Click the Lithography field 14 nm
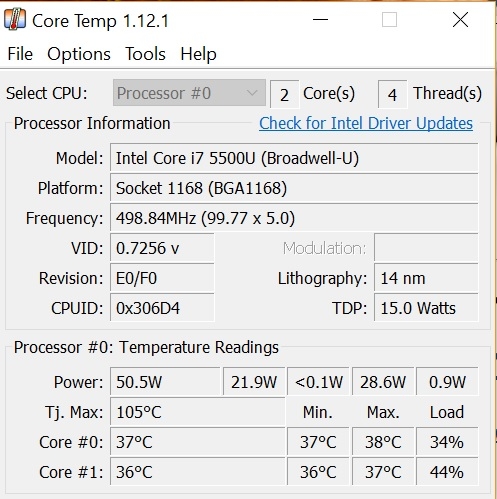 coord(426,278)
